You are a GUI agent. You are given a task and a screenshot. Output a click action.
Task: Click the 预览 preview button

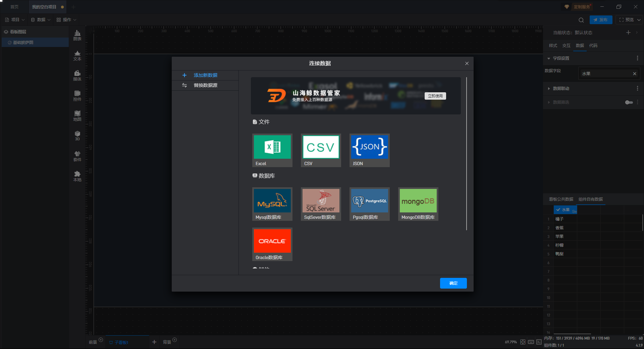(626, 20)
